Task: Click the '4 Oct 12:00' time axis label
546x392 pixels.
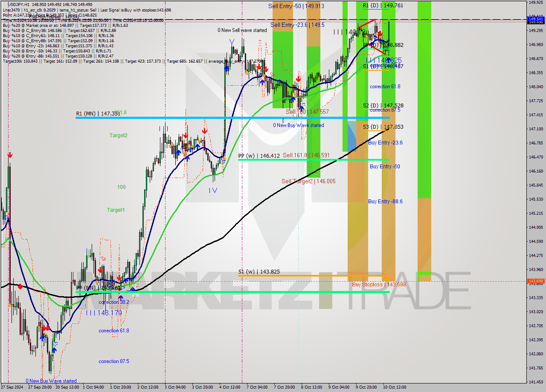Action: coord(230,387)
